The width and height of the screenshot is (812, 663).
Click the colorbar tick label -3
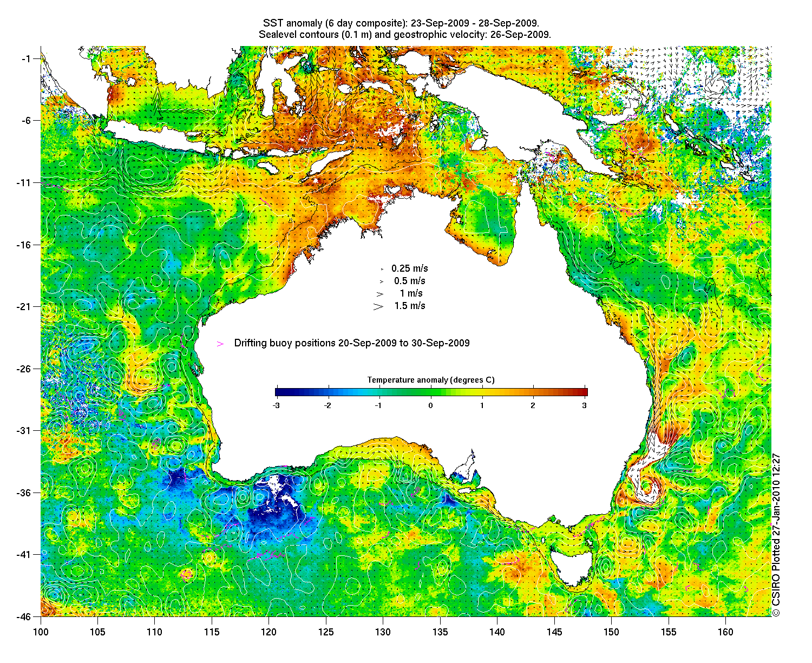click(x=276, y=405)
